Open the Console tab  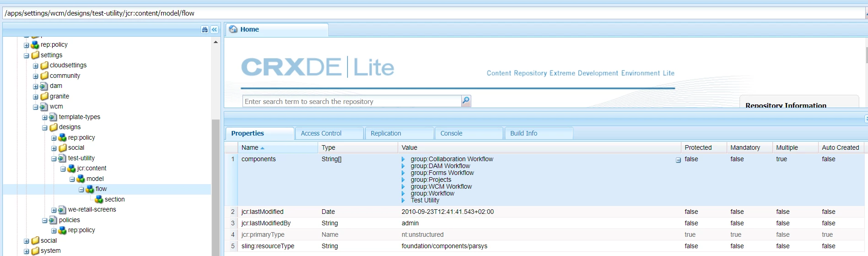click(469, 133)
